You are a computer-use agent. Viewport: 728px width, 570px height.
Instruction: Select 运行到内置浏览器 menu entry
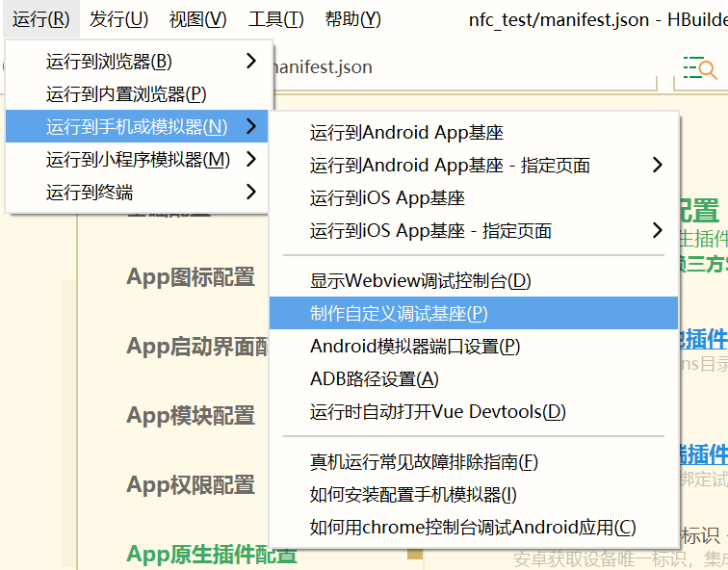tap(126, 94)
